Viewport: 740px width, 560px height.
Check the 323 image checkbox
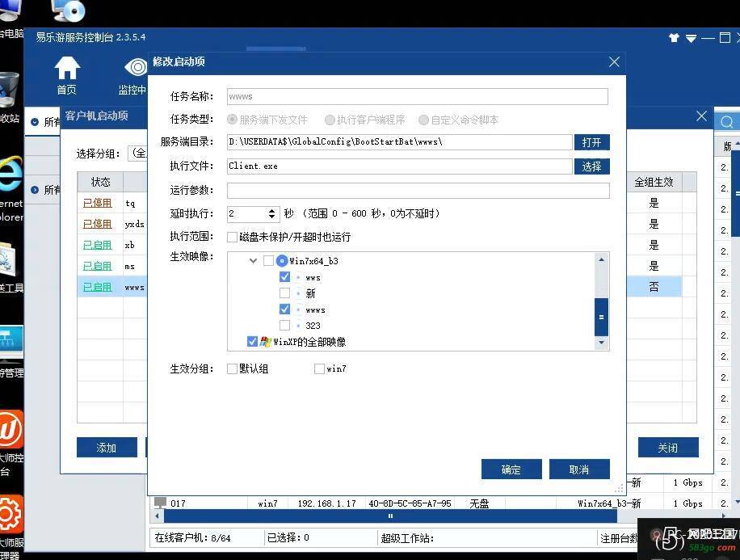click(x=284, y=326)
